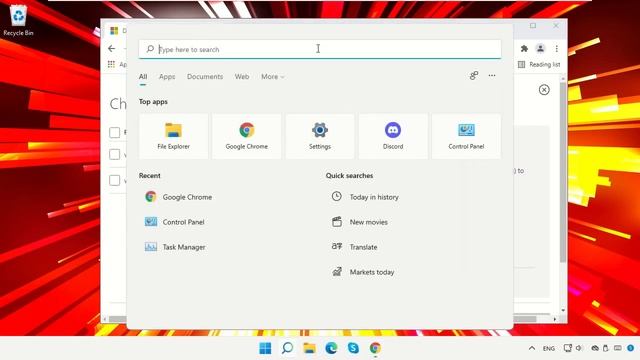Image resolution: width=640 pixels, height=360 pixels.
Task: Launch Google Chrome from Top apps
Action: (x=247, y=136)
